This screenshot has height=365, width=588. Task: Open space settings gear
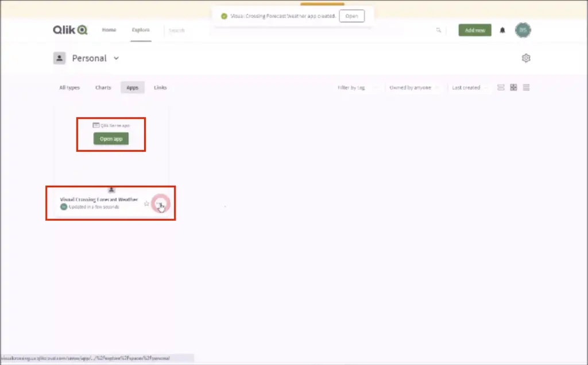pyautogui.click(x=526, y=58)
